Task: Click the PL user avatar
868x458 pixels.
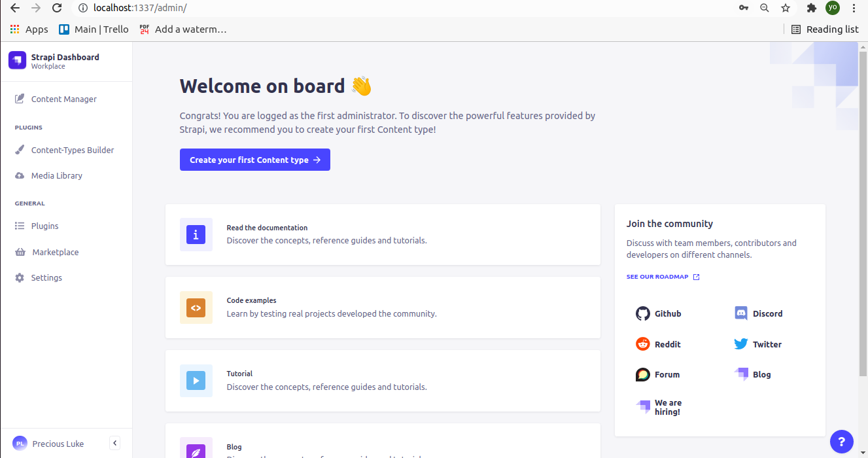Action: (x=20, y=443)
